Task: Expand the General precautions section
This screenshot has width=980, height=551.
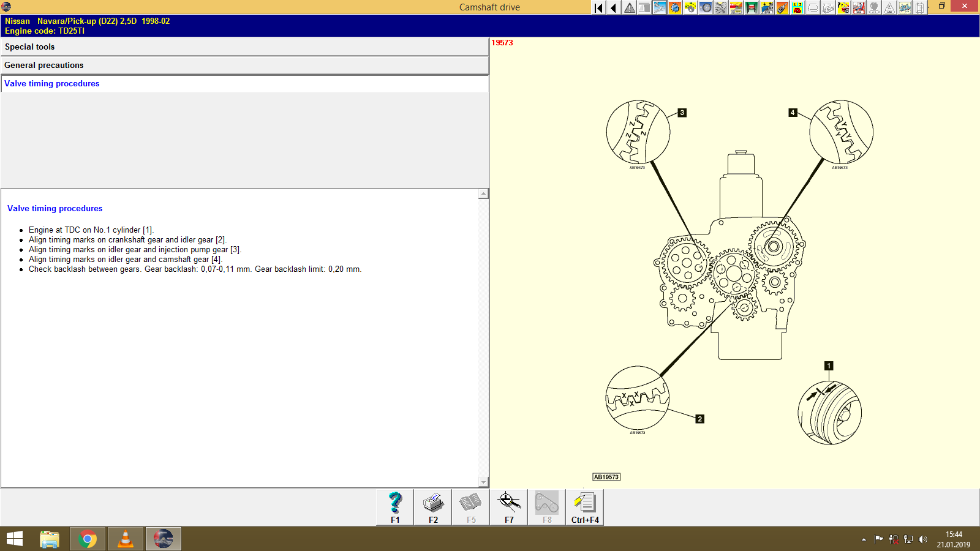Action: [245, 65]
